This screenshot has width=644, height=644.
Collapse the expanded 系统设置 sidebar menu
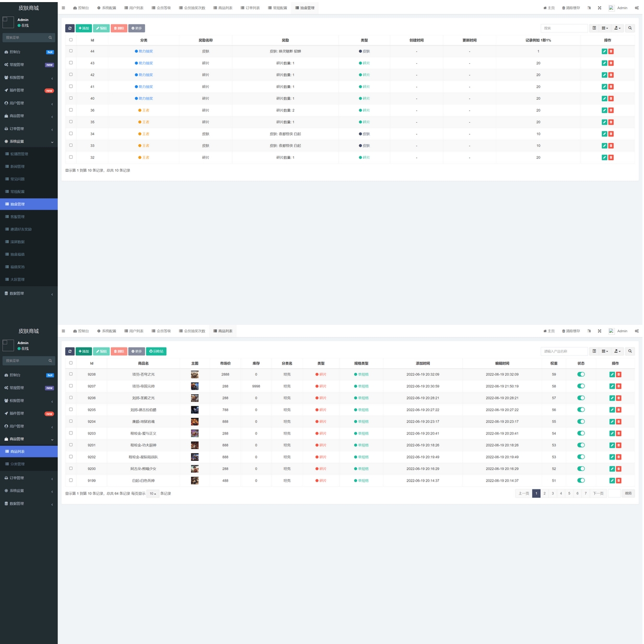coord(29,142)
